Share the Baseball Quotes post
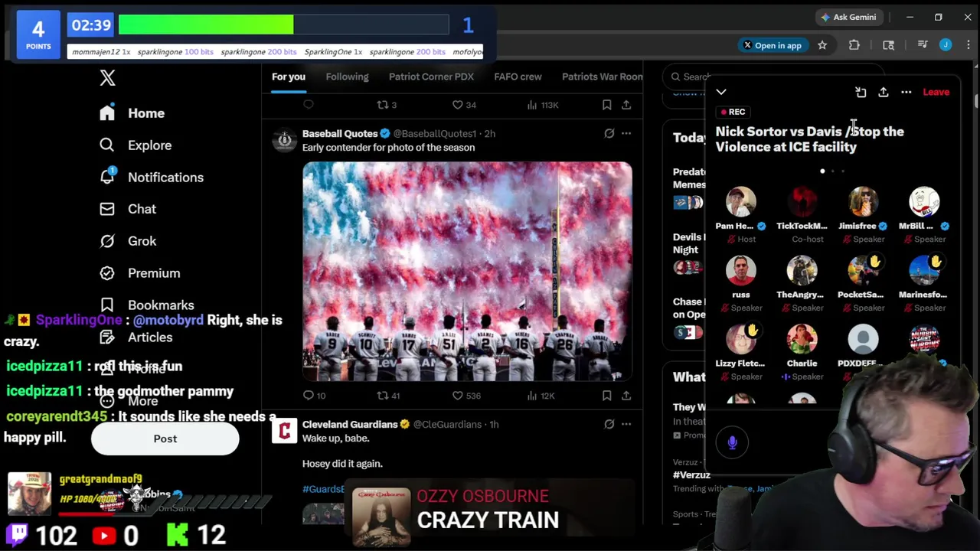Image resolution: width=980 pixels, height=551 pixels. coord(626,396)
